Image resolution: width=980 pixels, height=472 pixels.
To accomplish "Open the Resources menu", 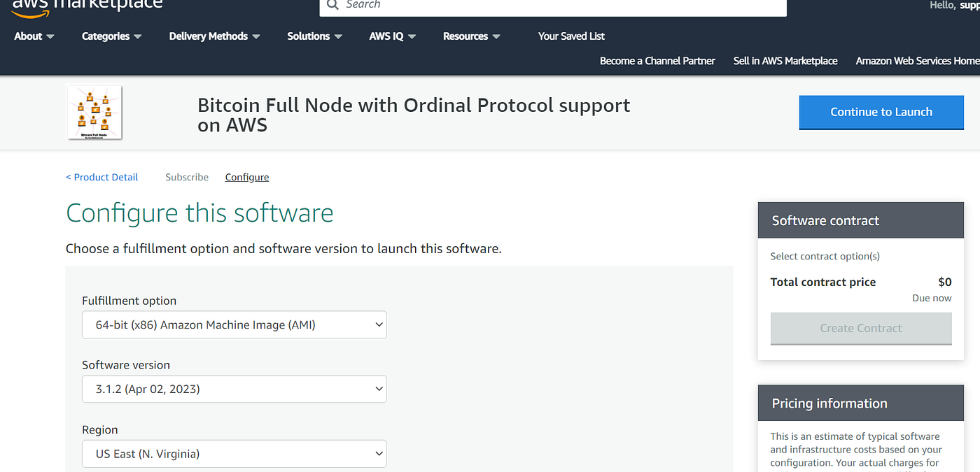I will [472, 36].
